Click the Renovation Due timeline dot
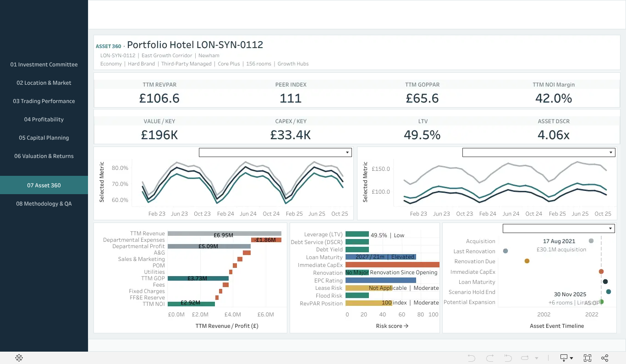The width and height of the screenshot is (626, 364). [x=527, y=261]
